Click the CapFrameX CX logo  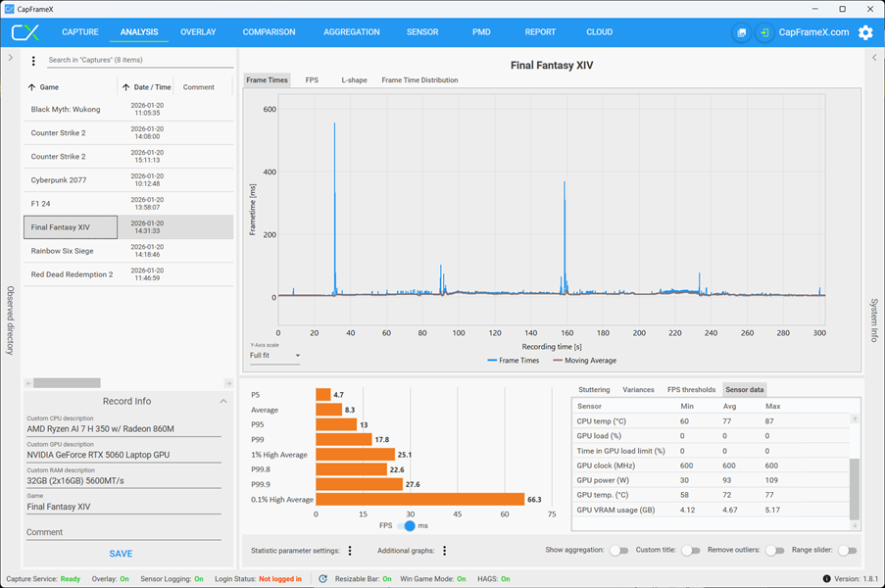point(25,32)
